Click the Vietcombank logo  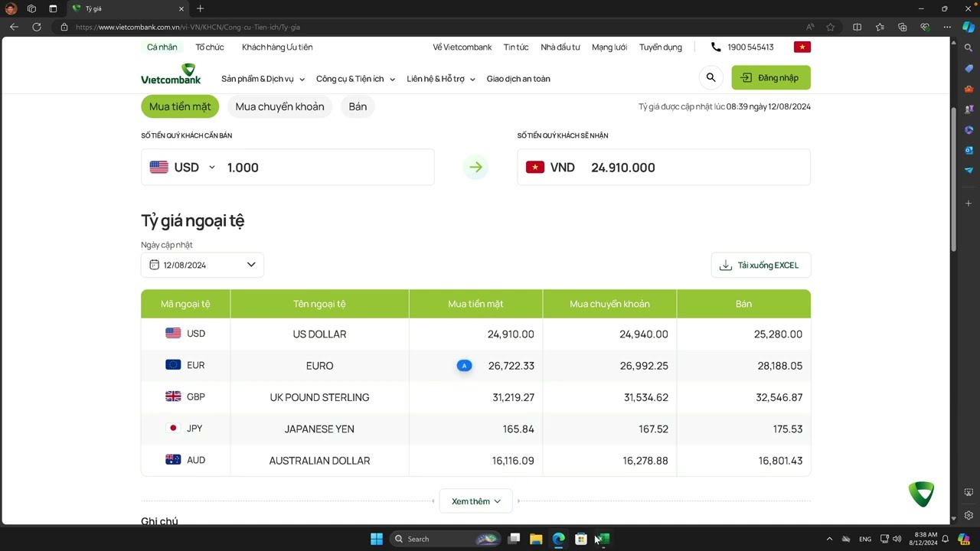click(x=171, y=75)
